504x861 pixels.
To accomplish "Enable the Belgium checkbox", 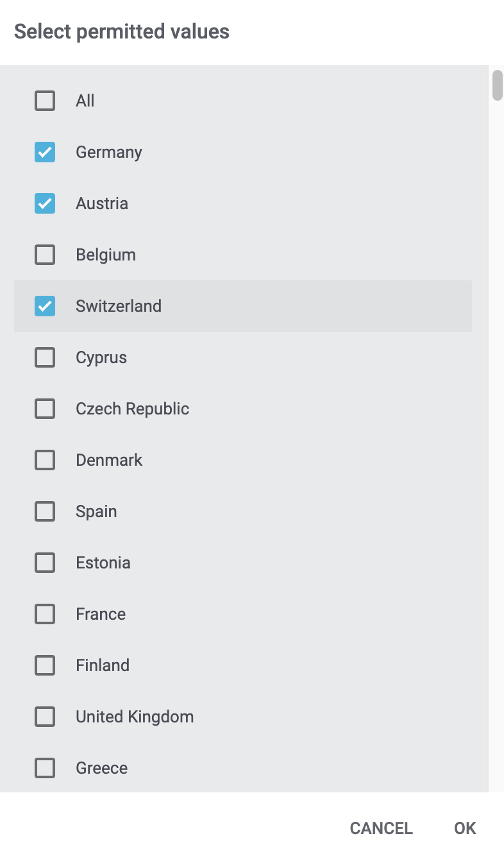I will click(45, 255).
